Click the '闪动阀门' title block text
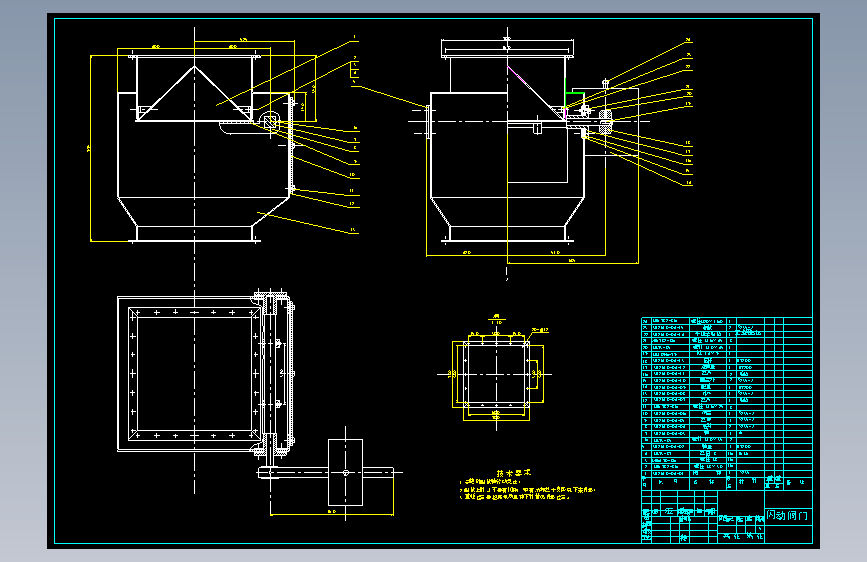 tap(787, 516)
